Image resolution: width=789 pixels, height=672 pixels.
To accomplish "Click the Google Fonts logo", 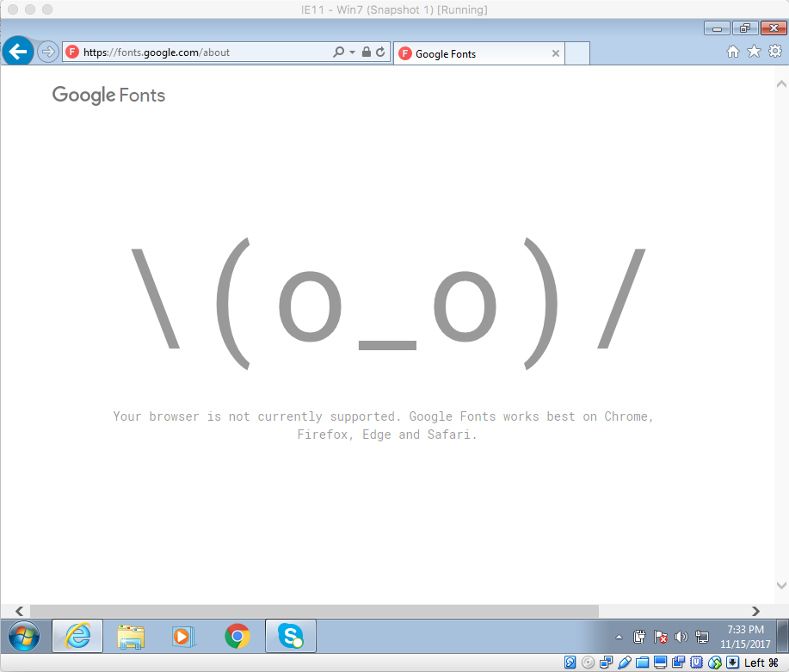I will tap(108, 96).
